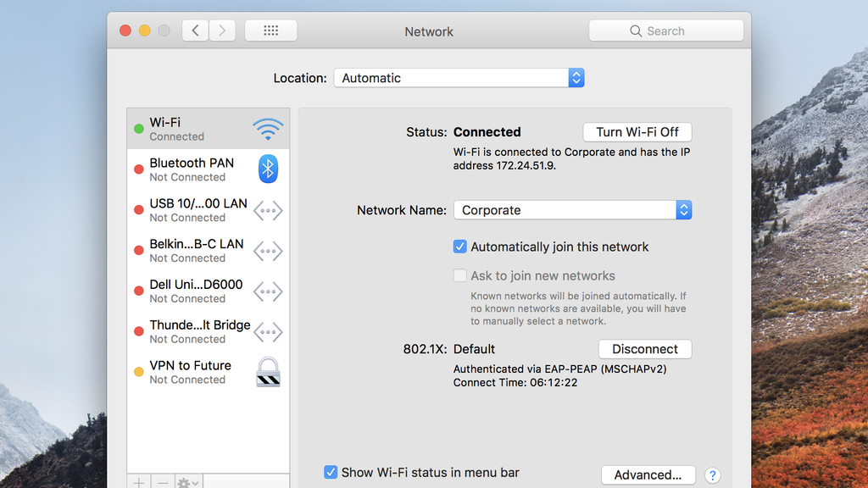Select the Wi-Fi sidebar icon
The height and width of the screenshot is (488, 868).
(267, 130)
